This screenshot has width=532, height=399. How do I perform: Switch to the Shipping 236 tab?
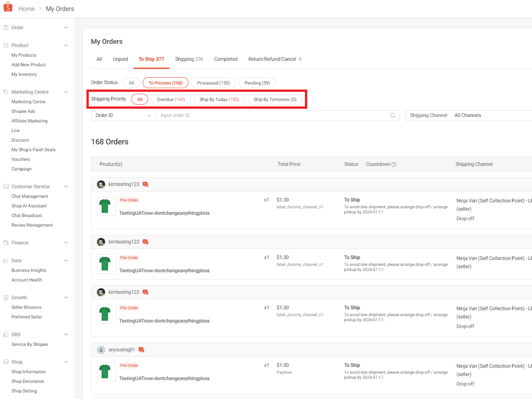click(189, 59)
